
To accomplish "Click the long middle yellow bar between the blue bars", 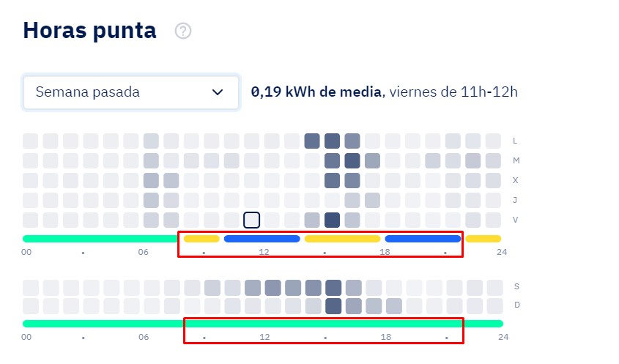I will pos(342,239).
